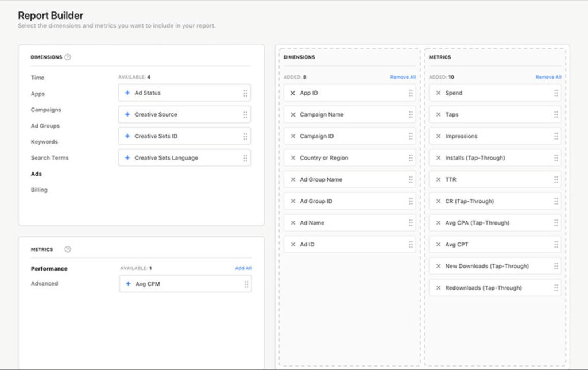Click the Creative Sets ID dimension label
The height and width of the screenshot is (370, 588).
(x=156, y=136)
